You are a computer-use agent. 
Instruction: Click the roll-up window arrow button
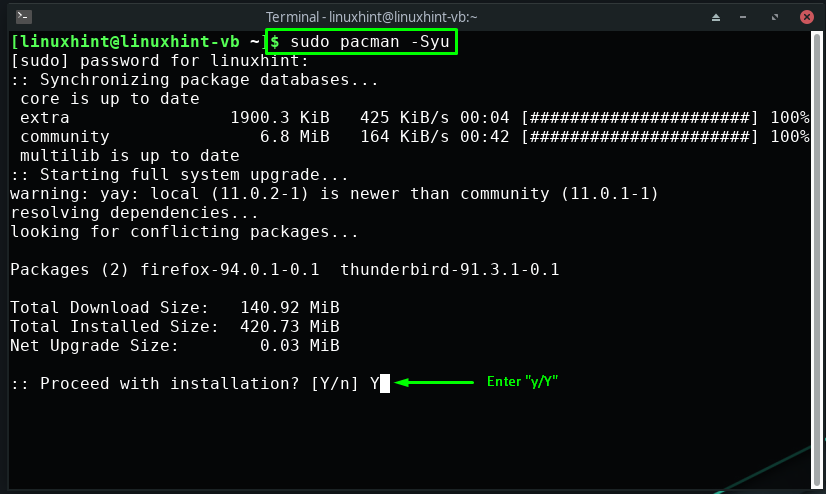pyautogui.click(x=715, y=17)
